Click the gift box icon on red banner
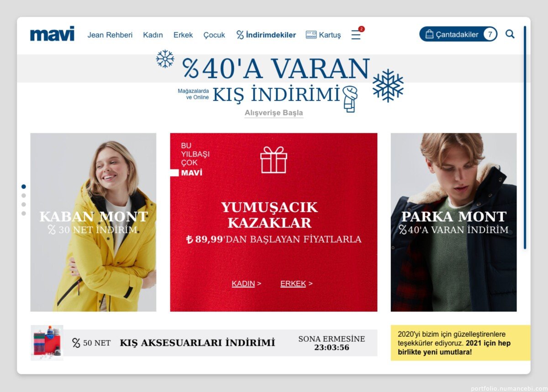 click(x=274, y=160)
